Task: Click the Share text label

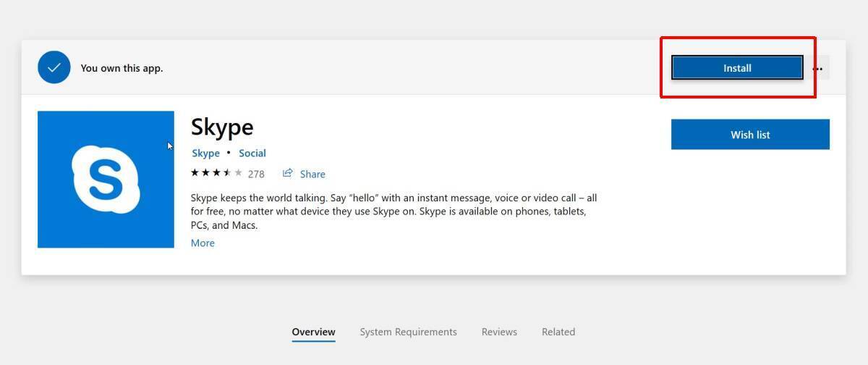Action: click(312, 174)
